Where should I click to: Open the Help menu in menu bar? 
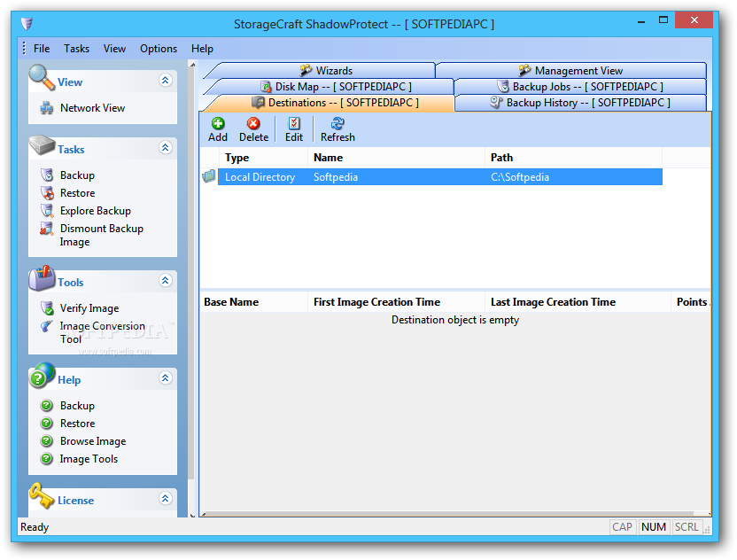202,49
